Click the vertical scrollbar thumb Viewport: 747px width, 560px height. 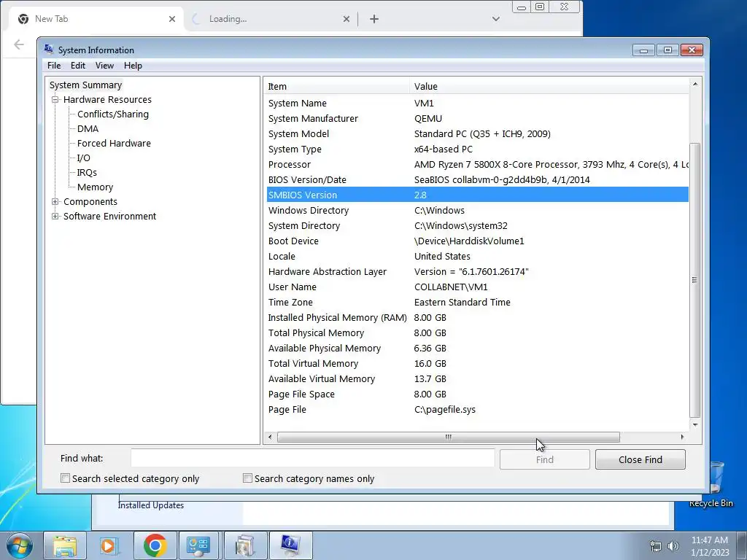(694, 280)
